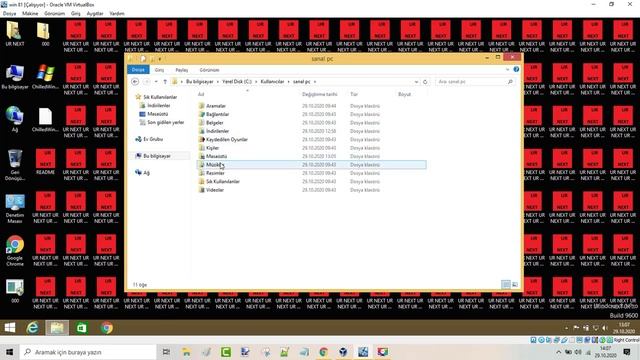This screenshot has height=360, width=640.
Task: Expand chevron after Bu bilgisayar in breadcrumb
Action: coord(218,82)
